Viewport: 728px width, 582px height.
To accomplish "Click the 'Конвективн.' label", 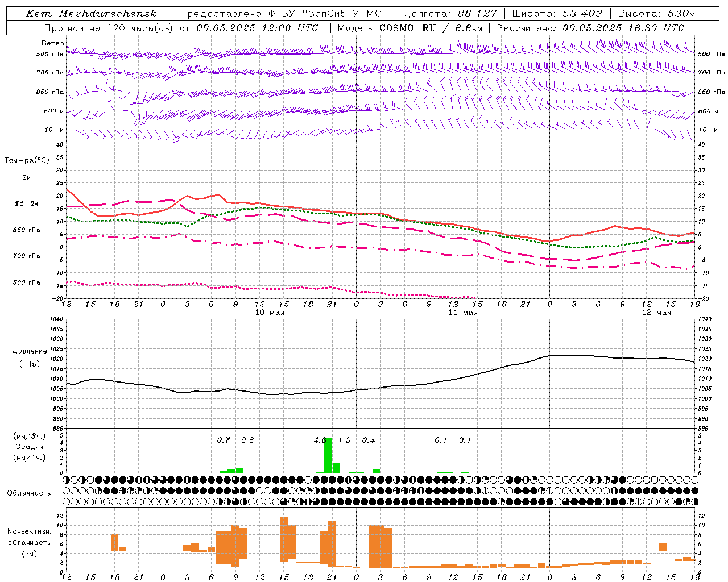I will pyautogui.click(x=30, y=531).
